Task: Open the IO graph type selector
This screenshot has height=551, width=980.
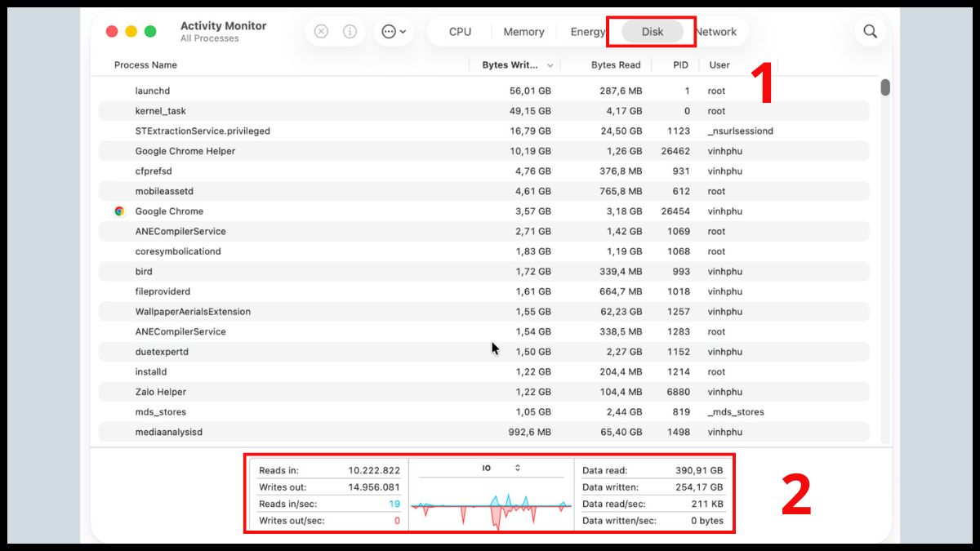Action: click(x=499, y=469)
